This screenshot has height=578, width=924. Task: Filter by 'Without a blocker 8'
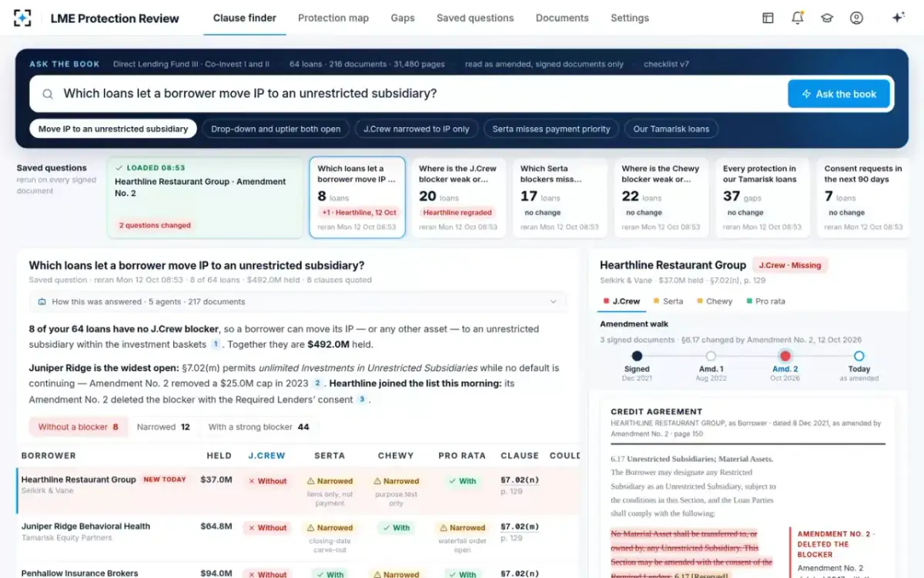point(79,427)
